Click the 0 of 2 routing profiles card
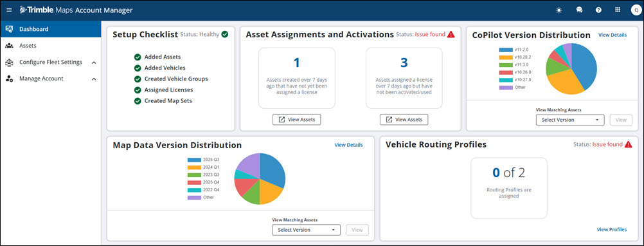The height and width of the screenshot is (246, 644). click(x=509, y=188)
